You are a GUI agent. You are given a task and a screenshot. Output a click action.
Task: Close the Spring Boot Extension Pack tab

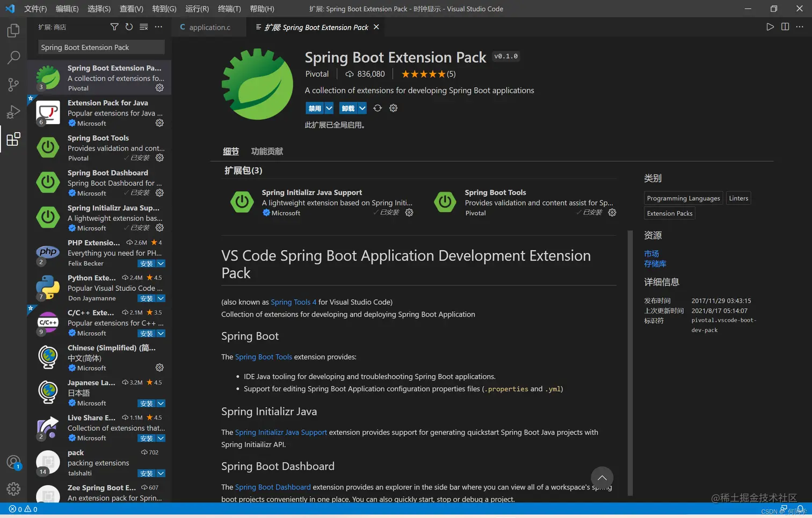(376, 27)
